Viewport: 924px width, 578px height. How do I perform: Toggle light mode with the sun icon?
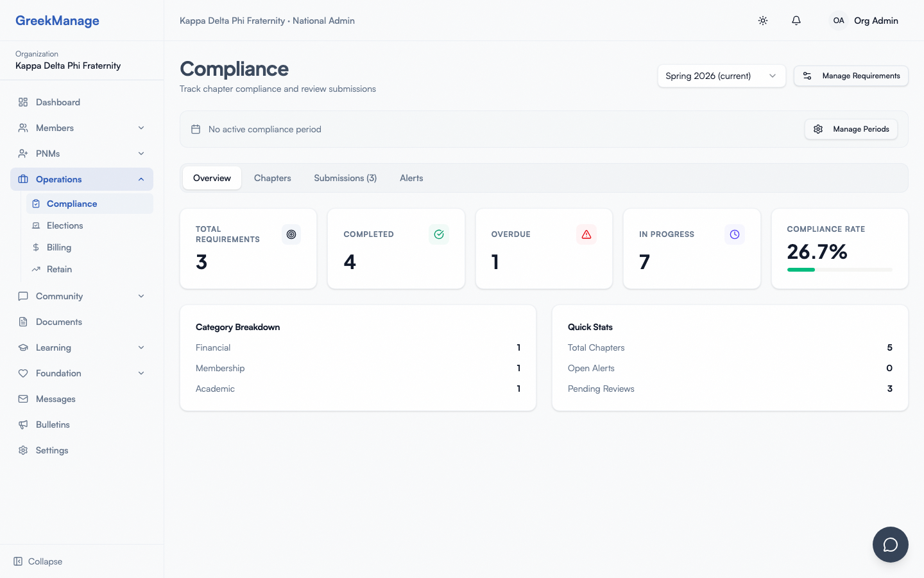763,21
